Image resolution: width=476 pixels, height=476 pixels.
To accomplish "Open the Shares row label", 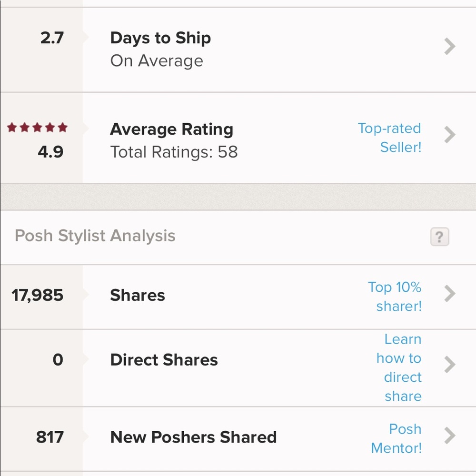I will [x=138, y=295].
